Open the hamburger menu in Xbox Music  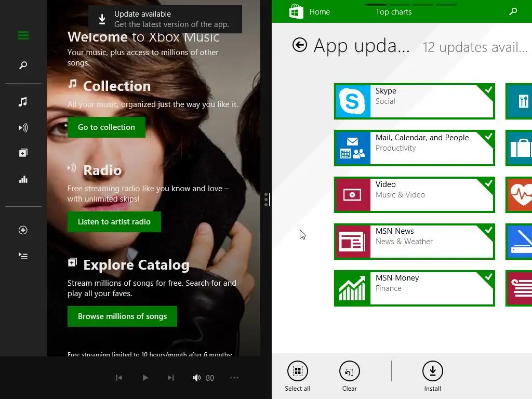pos(23,35)
